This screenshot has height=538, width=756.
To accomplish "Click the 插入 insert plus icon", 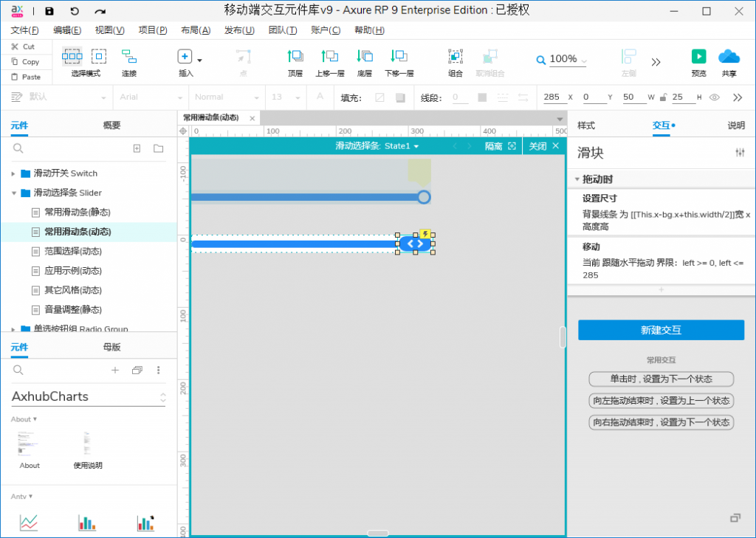I will tap(185, 56).
